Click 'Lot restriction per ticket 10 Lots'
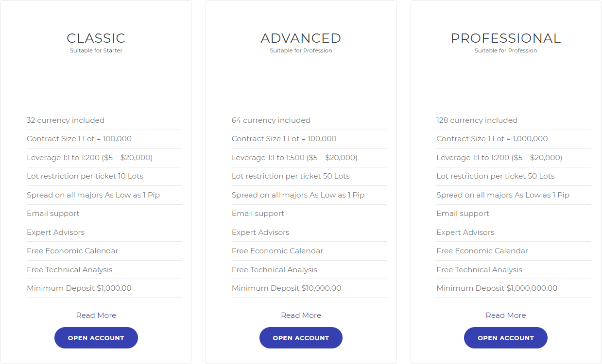Image resolution: width=602 pixels, height=364 pixels. 85,176
